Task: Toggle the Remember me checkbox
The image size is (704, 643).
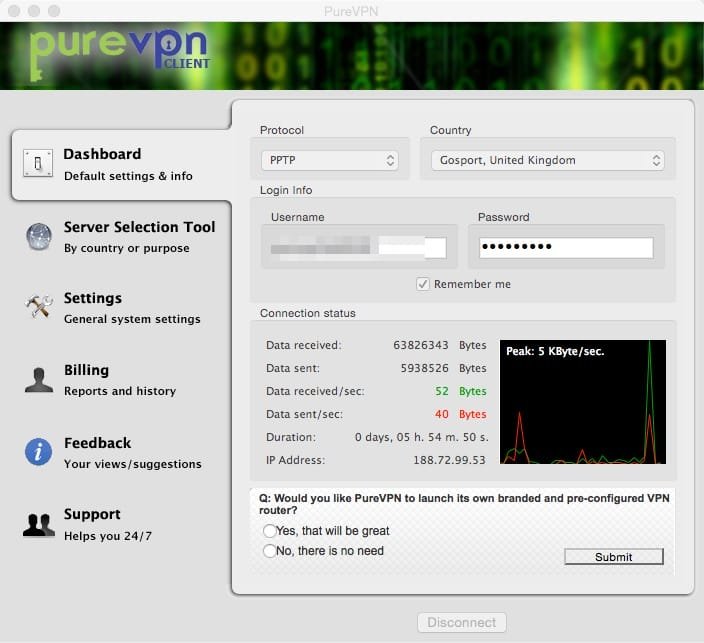Action: tap(424, 284)
